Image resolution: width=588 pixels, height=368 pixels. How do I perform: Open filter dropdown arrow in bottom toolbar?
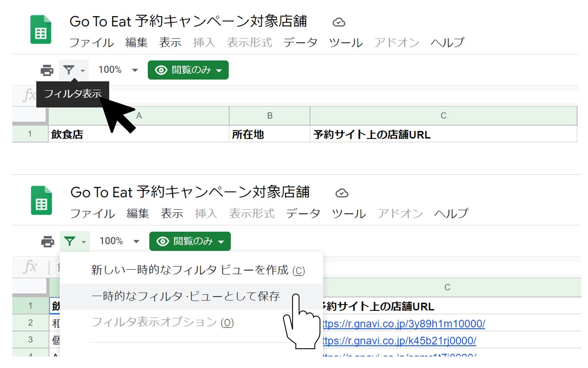(x=83, y=242)
